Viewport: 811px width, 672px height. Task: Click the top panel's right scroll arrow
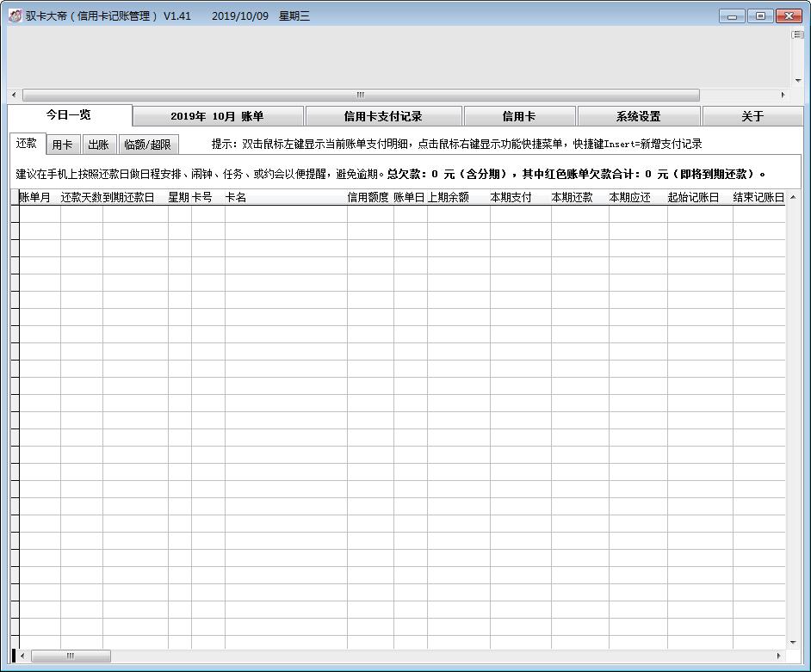(783, 96)
